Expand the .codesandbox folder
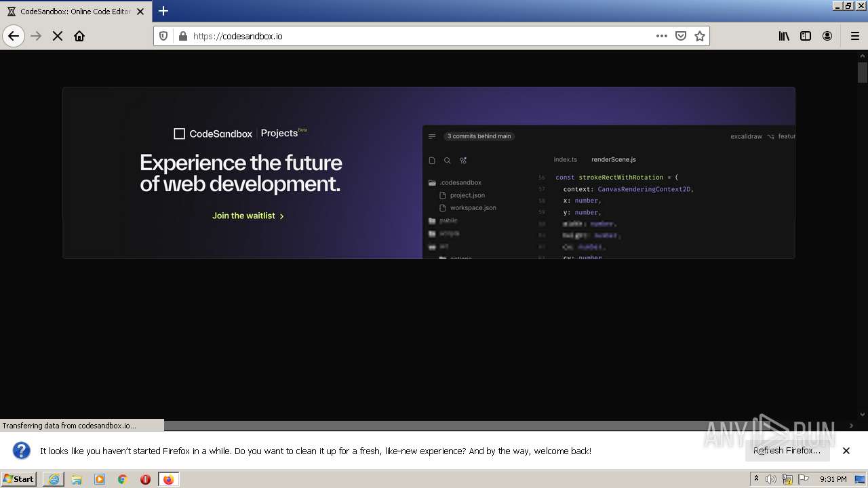The width and height of the screenshot is (868, 488). 455,182
